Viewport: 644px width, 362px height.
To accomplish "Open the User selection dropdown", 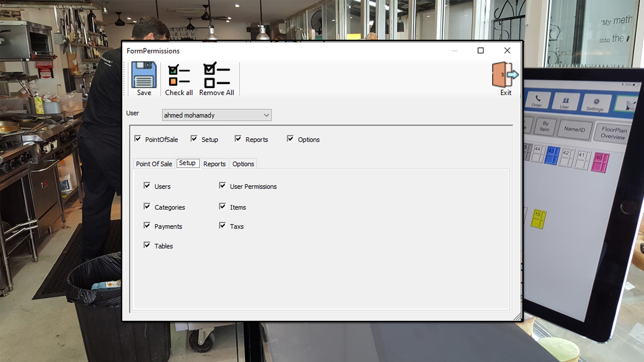I will (266, 115).
